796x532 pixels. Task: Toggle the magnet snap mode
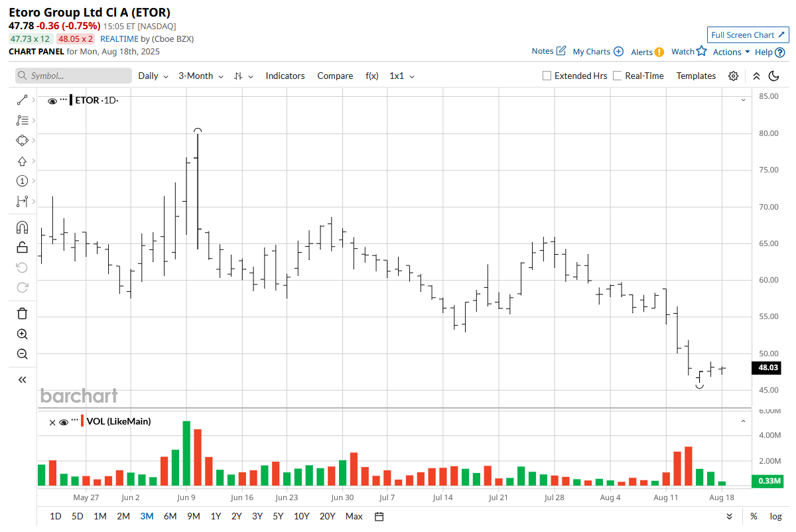pyautogui.click(x=22, y=228)
